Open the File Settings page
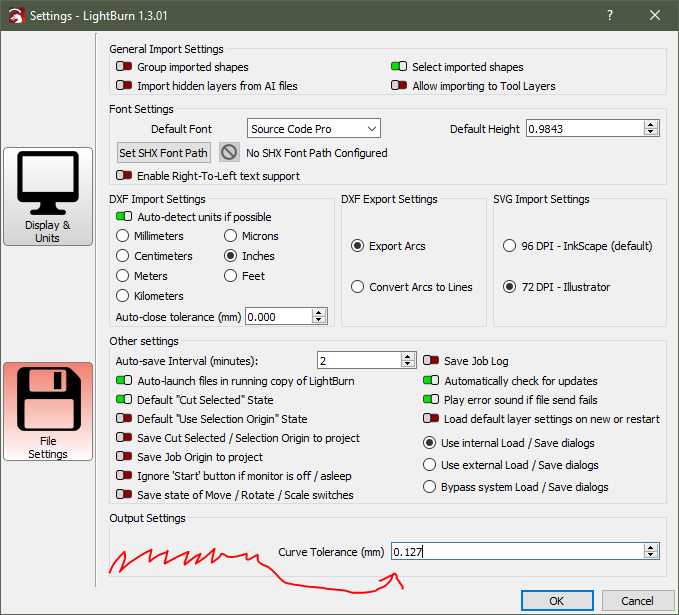 pos(48,411)
